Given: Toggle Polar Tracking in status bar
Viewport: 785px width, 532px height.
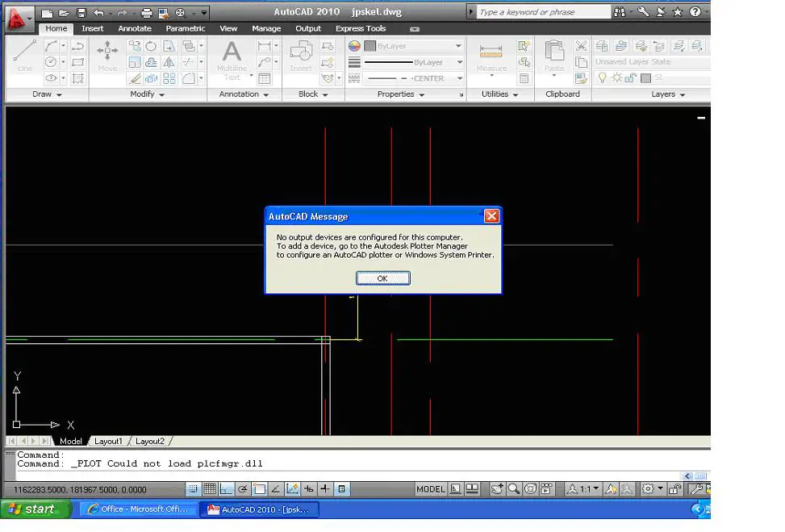Looking at the screenshot, I should tap(243, 488).
